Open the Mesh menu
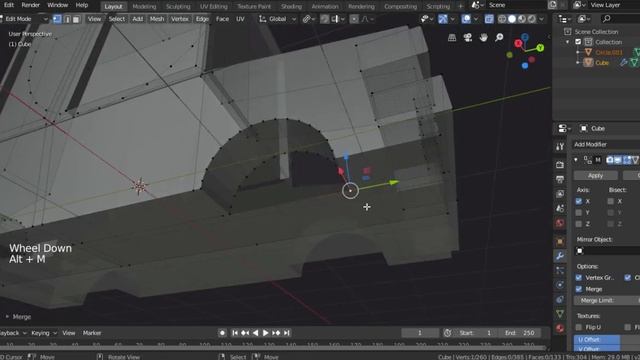 [157, 19]
